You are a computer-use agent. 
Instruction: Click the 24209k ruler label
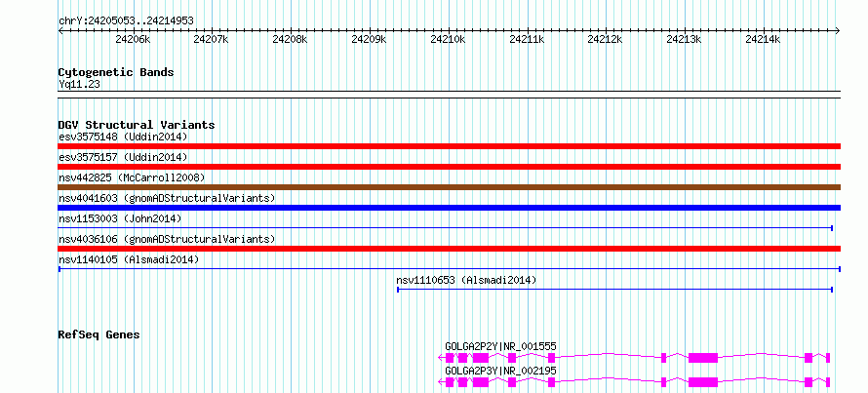click(x=369, y=39)
